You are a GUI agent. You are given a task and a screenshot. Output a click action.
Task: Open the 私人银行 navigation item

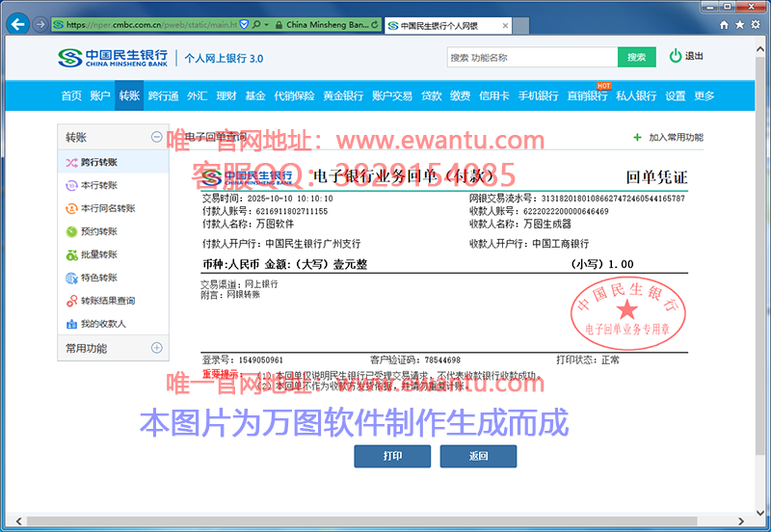coord(636,95)
